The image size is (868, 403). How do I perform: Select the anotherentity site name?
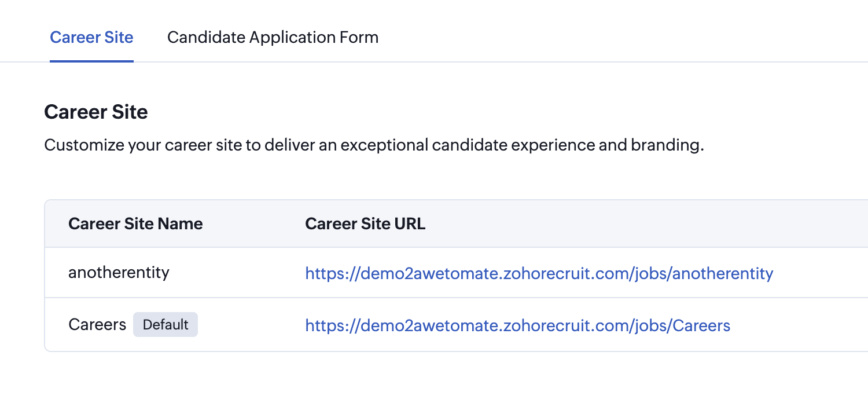pyautogui.click(x=119, y=273)
